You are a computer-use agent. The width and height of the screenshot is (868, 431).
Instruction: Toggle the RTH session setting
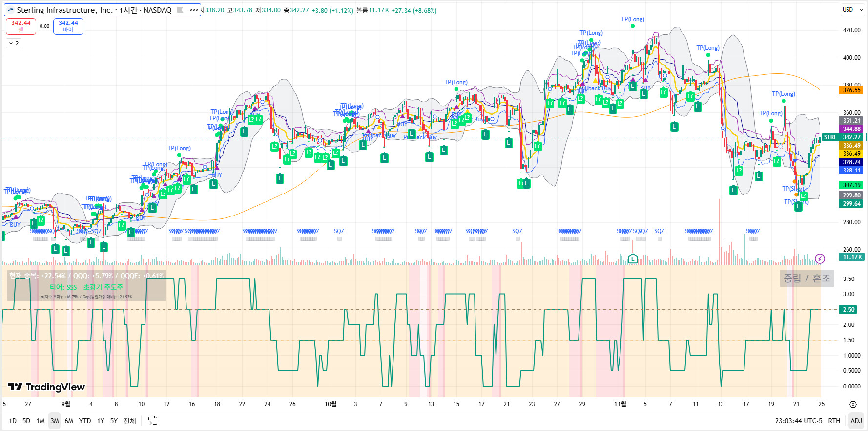pyautogui.click(x=834, y=421)
